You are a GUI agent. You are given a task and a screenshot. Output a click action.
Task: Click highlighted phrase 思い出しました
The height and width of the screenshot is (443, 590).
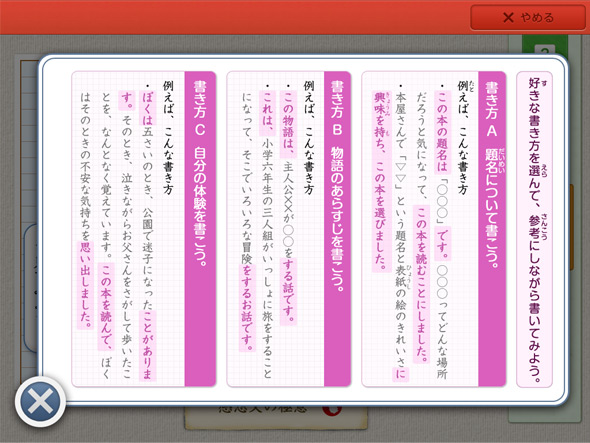click(x=85, y=285)
